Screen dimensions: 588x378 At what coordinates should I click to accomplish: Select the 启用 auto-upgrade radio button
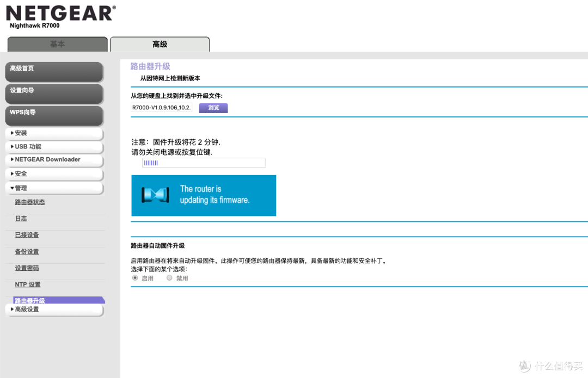135,278
